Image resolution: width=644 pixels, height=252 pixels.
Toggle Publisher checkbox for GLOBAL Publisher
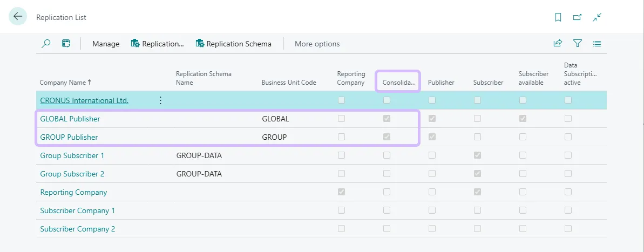pos(432,119)
